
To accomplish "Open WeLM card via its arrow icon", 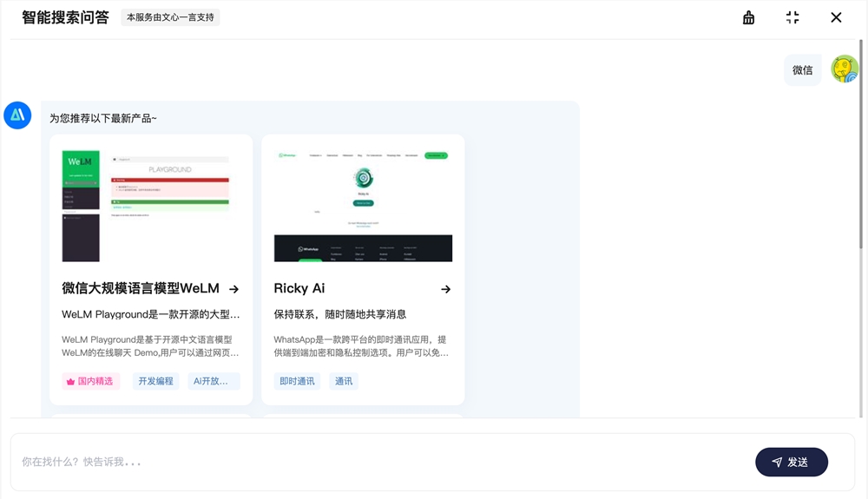I will [x=234, y=289].
